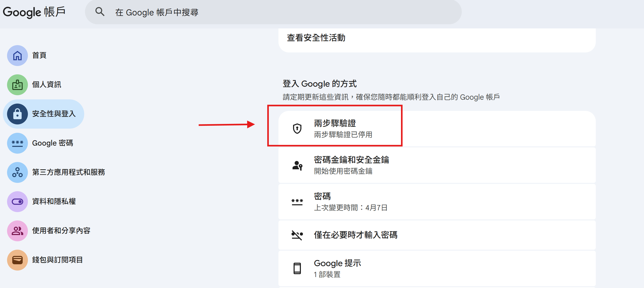This screenshot has width=644, height=288.
Task: Click the Wallet & subscriptions card icon
Action: (17, 260)
